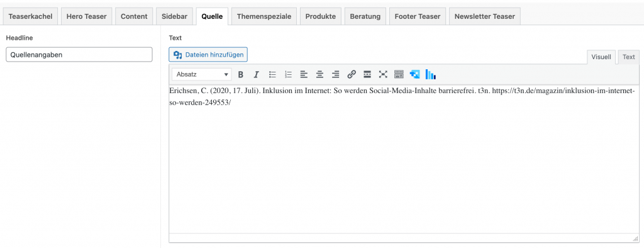Click the blue bar chart icon

tap(430, 74)
